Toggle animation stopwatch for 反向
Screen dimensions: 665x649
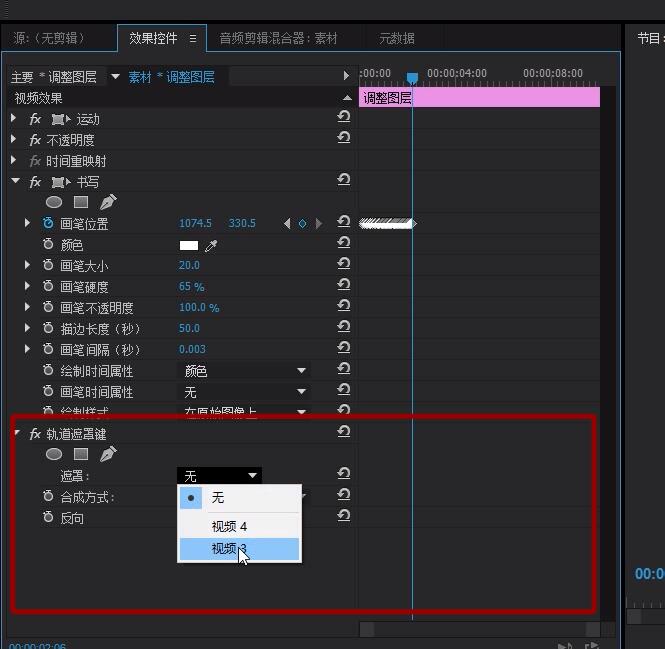(x=48, y=517)
